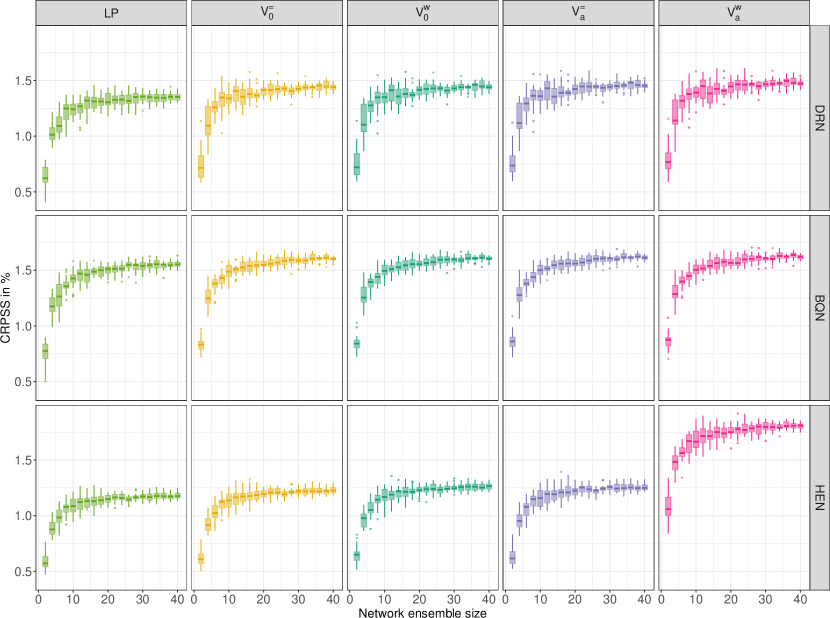Click the "LP" column header strip
This screenshot has width=830, height=618.
point(111,13)
